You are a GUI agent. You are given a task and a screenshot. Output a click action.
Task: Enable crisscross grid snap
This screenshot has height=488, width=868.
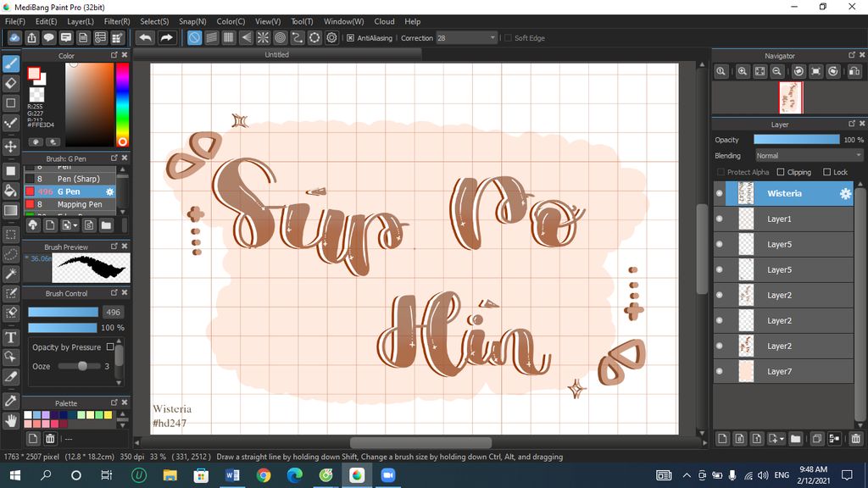tap(229, 37)
